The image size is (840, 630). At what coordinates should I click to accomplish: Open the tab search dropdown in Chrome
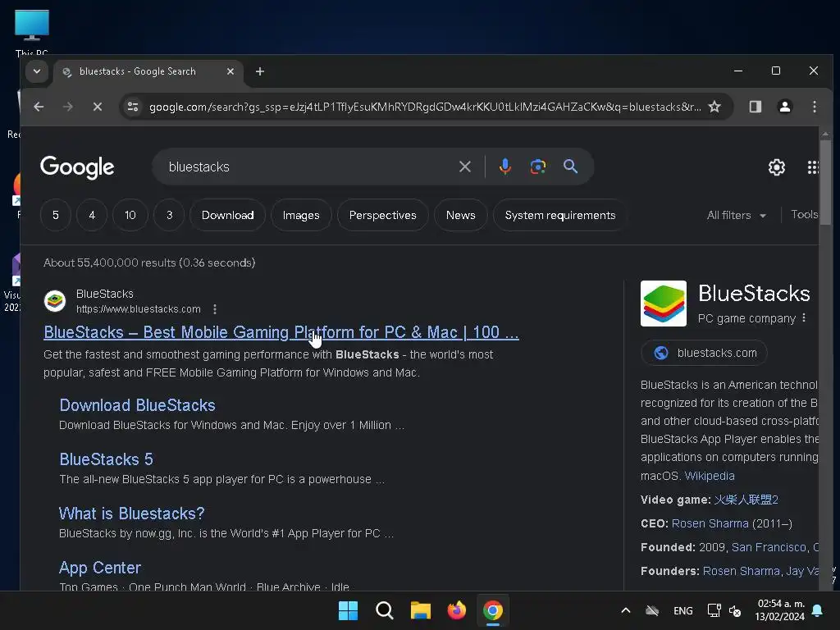[37, 71]
